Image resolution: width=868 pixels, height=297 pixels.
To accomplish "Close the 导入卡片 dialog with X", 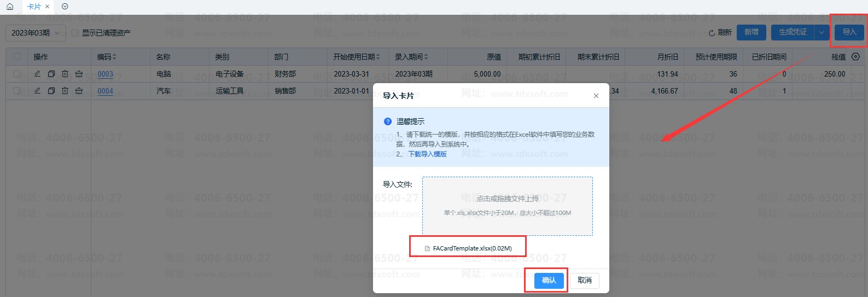I will 596,96.
